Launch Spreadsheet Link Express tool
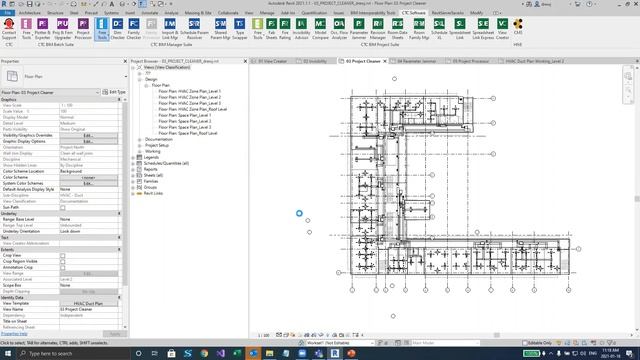The height and width of the screenshot is (360, 640). 483,29
